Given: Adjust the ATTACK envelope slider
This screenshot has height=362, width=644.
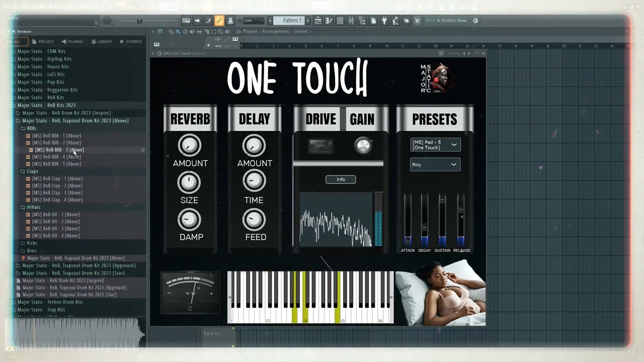Looking at the screenshot, I should tap(408, 220).
